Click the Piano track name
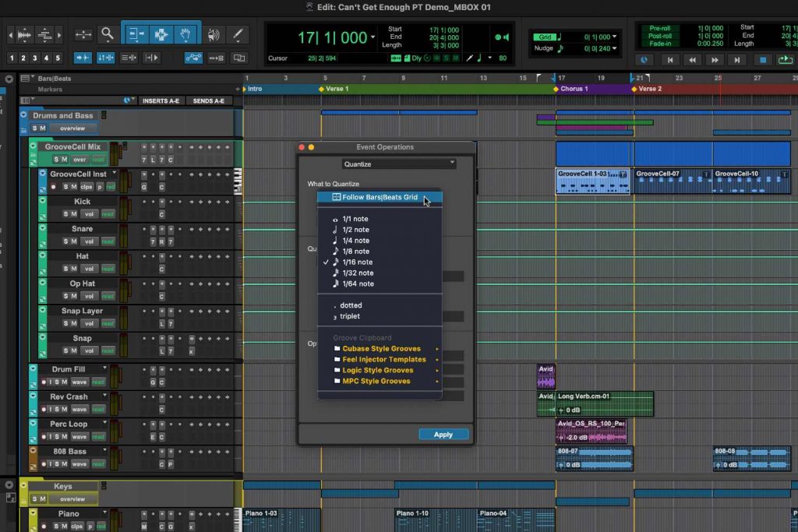 point(69,514)
